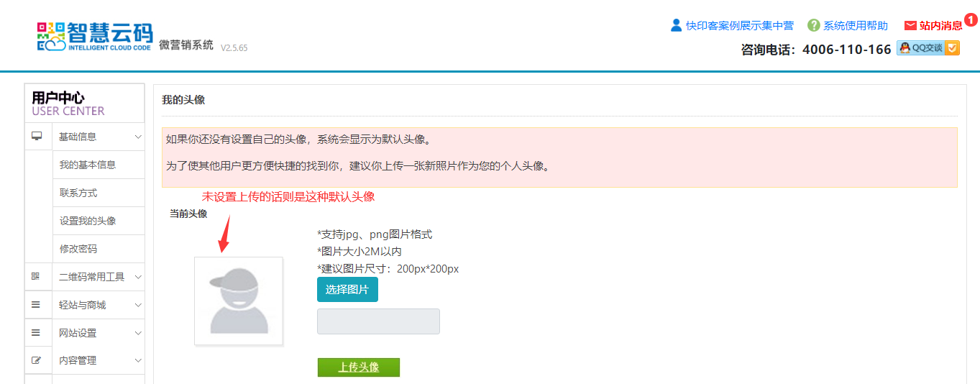Image resolution: width=980 pixels, height=384 pixels.
Task: Click the 智慧云码 logo
Action: pyautogui.click(x=94, y=36)
